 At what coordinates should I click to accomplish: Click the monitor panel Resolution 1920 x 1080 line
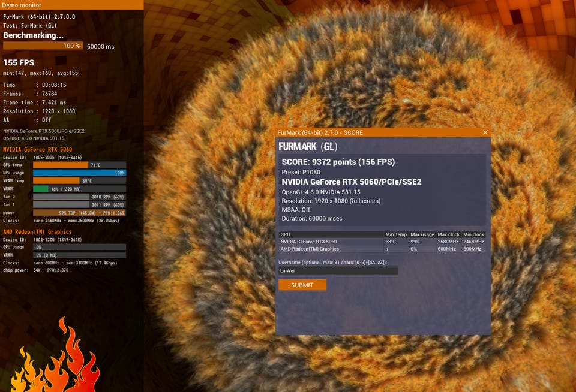point(39,111)
